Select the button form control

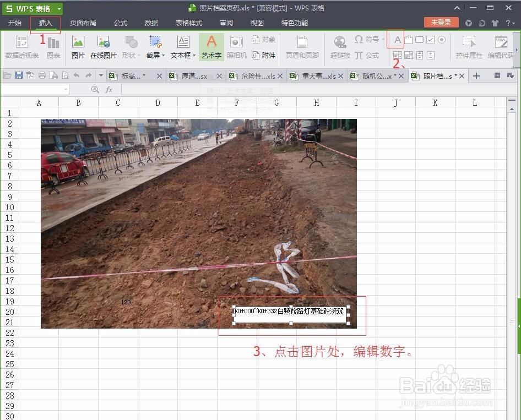coord(419,40)
